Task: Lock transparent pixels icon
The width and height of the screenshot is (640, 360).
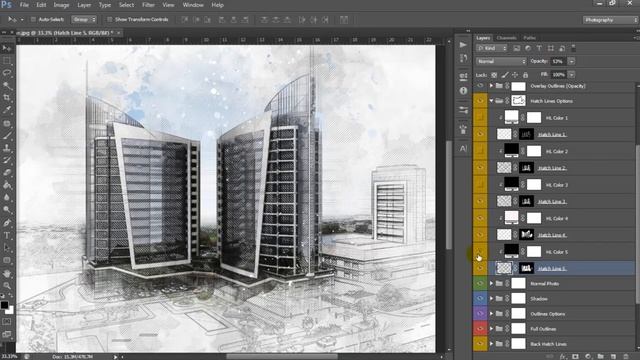Action: coord(494,75)
